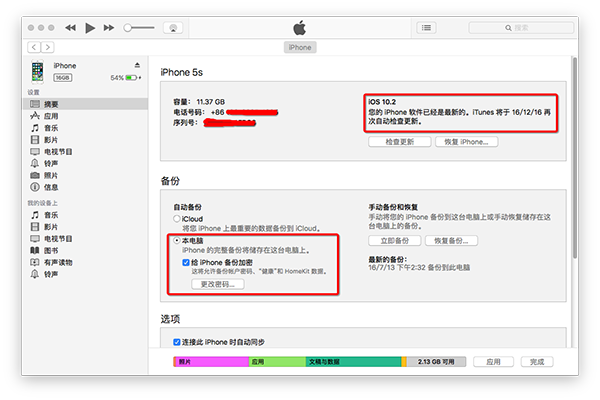Open 照片 in the sidebar
Image resolution: width=600 pixels, height=400 pixels.
click(x=85, y=175)
